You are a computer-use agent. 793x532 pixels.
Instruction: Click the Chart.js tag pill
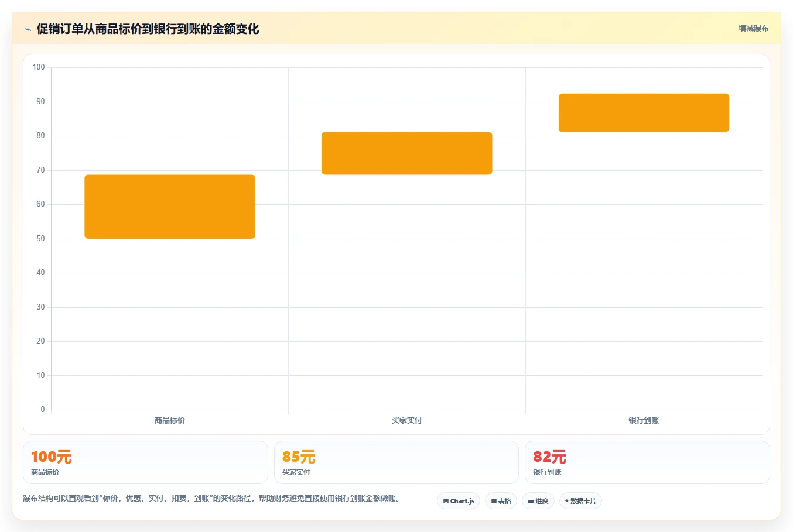pyautogui.click(x=459, y=501)
